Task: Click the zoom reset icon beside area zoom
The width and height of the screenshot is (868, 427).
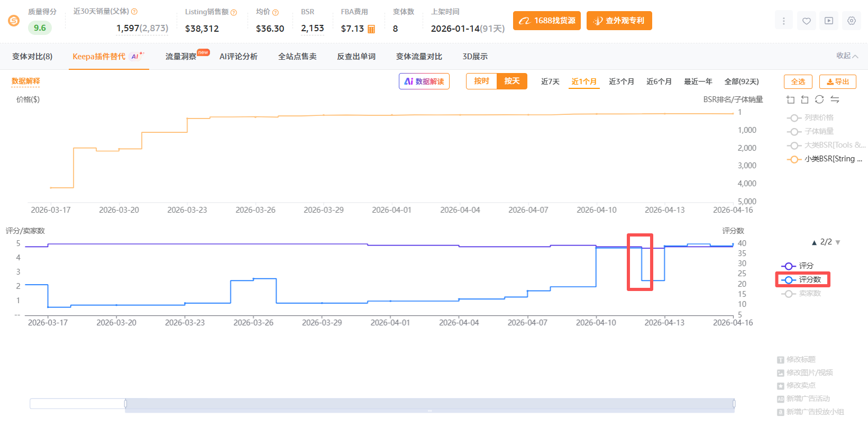Action: 805,99
